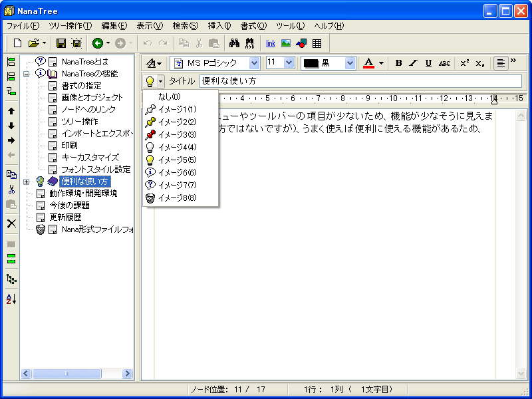
Task: Expand the 便利な使い方 tree node
Action: coord(26,182)
